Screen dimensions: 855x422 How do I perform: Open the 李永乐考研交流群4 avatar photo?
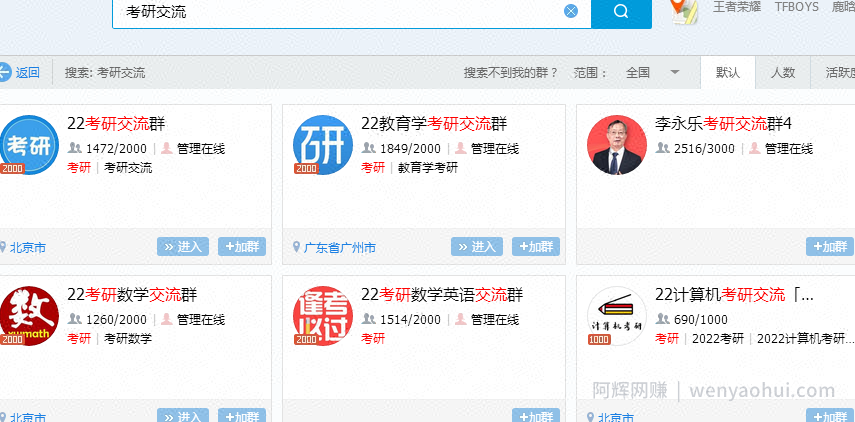(617, 145)
